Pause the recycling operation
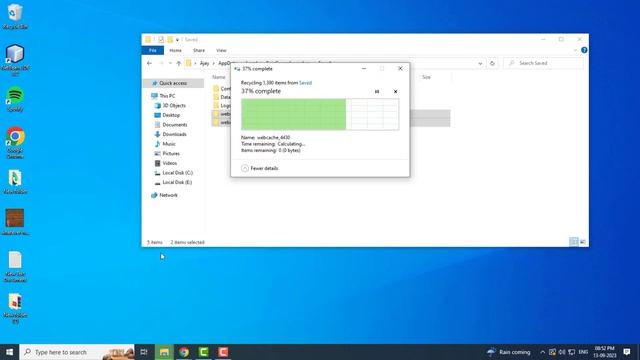Viewport: 640px width, 360px height. [x=377, y=91]
